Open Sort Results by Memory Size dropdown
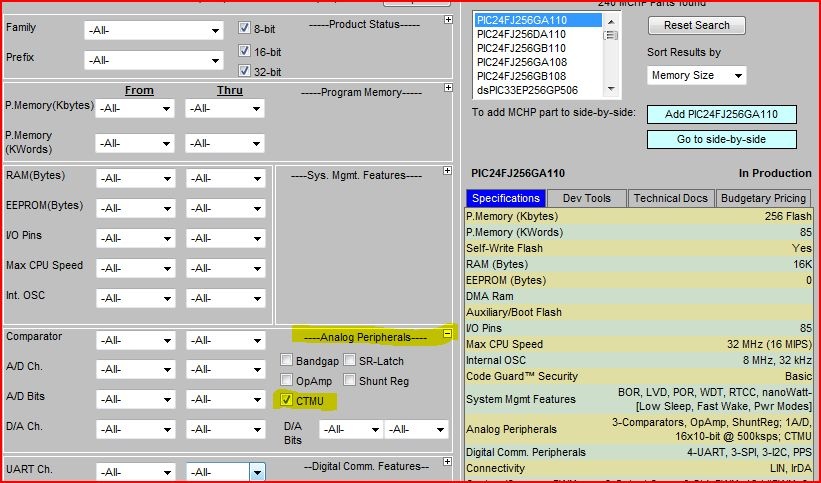This screenshot has height=483, width=821. (x=696, y=75)
